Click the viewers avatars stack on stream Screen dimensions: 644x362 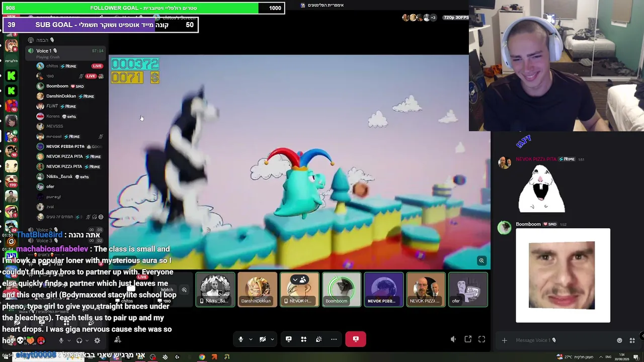pos(419,18)
